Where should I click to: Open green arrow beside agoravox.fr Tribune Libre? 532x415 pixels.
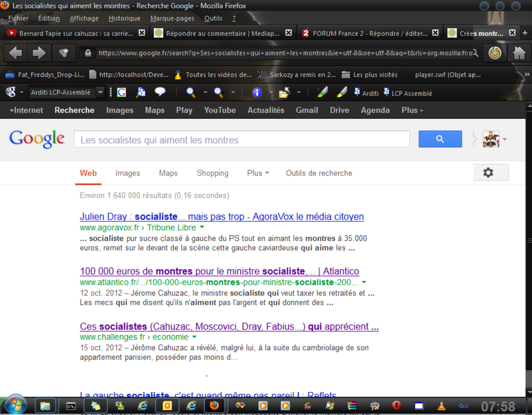202,227
